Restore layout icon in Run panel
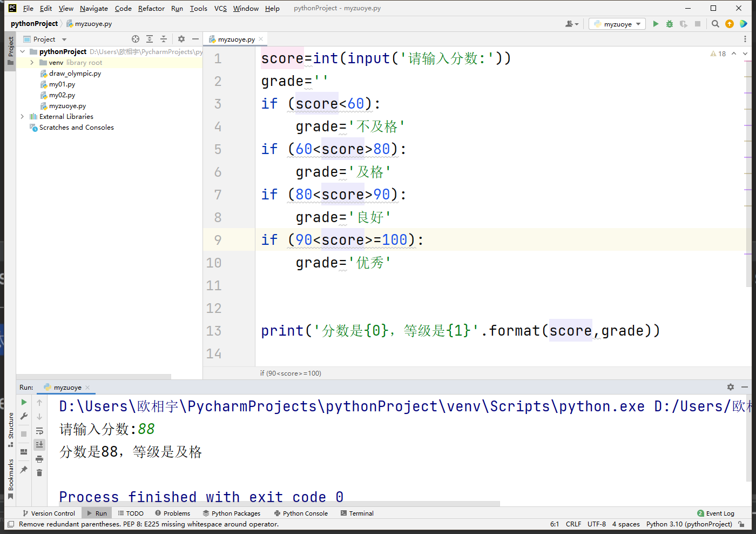Screen dimensions: 756x534 pos(24,452)
